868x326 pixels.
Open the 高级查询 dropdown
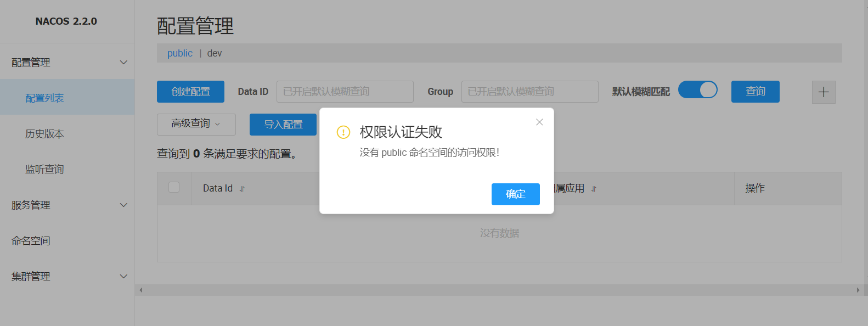(x=196, y=124)
